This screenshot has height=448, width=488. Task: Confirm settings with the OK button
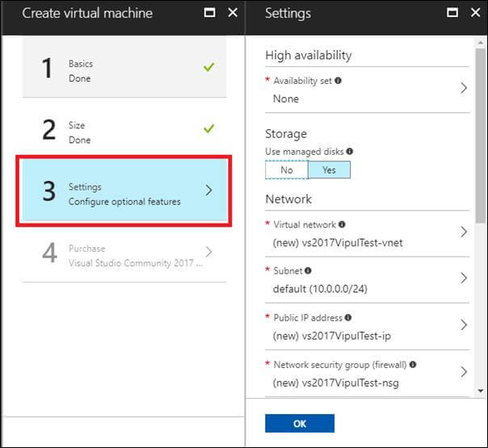pos(300,423)
